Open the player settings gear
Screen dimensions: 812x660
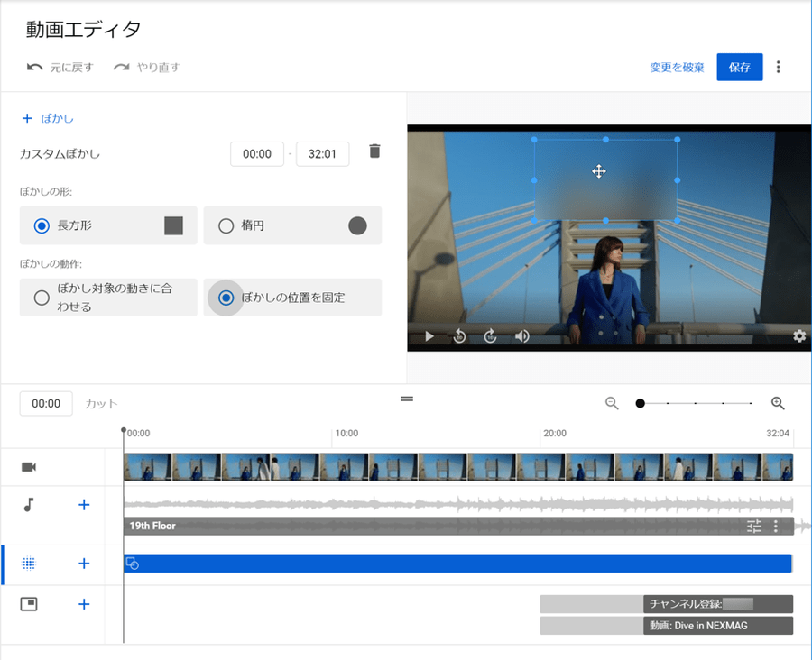click(x=798, y=336)
